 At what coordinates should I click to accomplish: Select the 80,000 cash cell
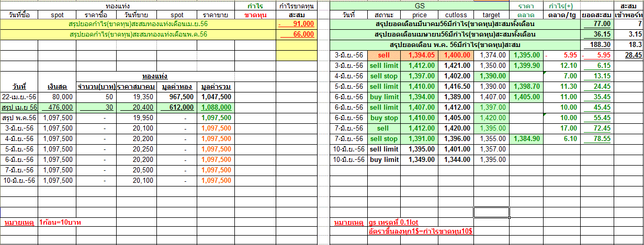pos(57,97)
